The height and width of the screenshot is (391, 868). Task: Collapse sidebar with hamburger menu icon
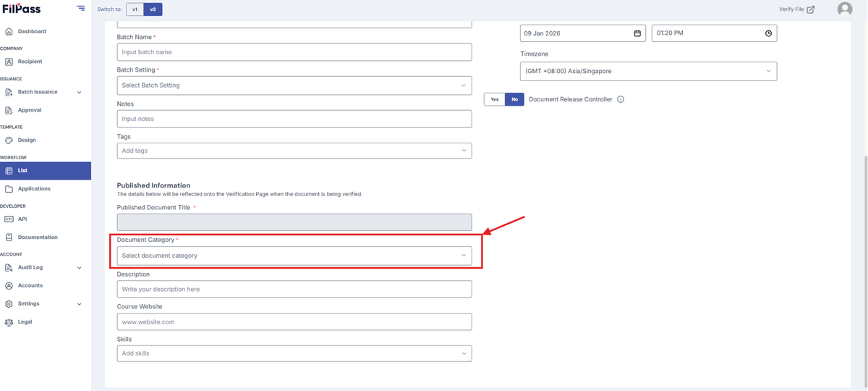(80, 9)
